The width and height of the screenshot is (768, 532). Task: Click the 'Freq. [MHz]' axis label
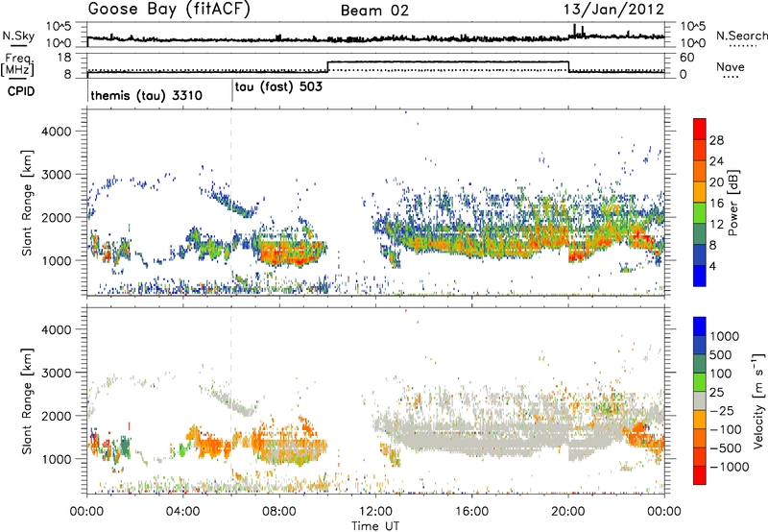point(17,65)
